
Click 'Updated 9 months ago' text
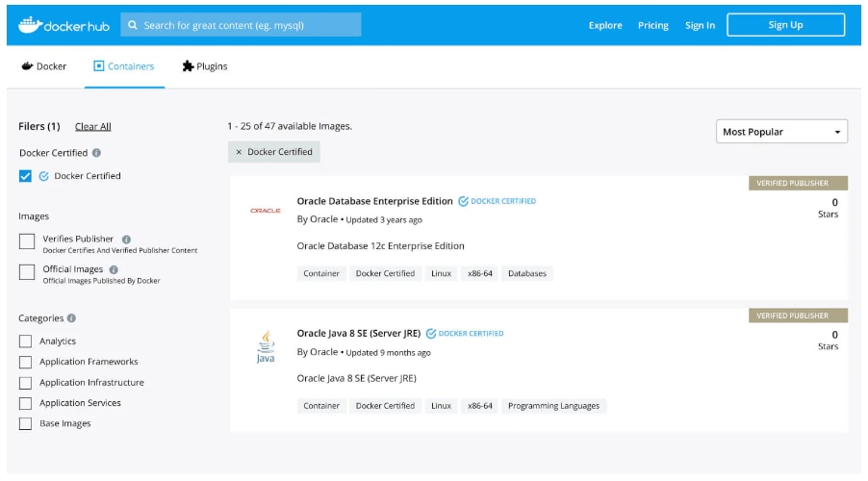(x=388, y=353)
